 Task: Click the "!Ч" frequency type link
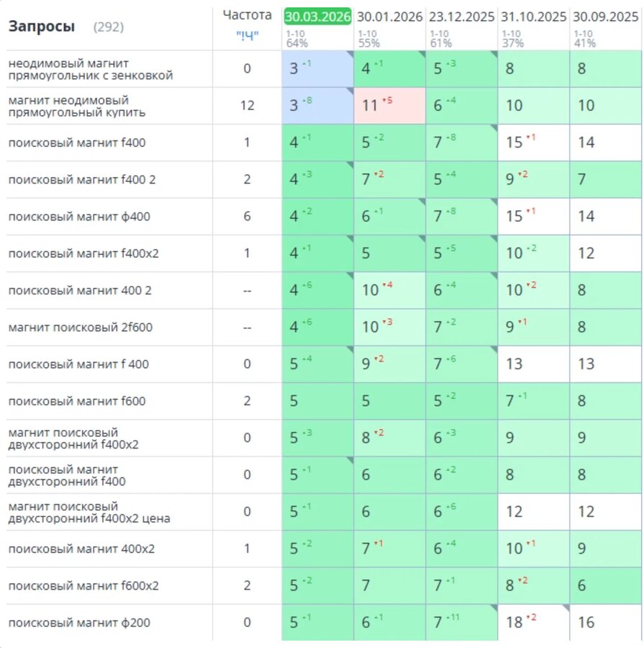click(247, 35)
